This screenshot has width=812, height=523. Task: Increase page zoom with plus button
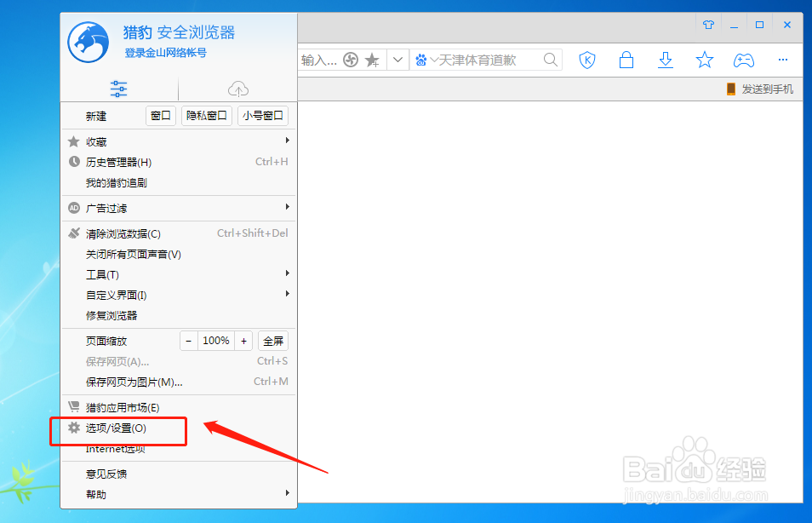[x=243, y=341]
